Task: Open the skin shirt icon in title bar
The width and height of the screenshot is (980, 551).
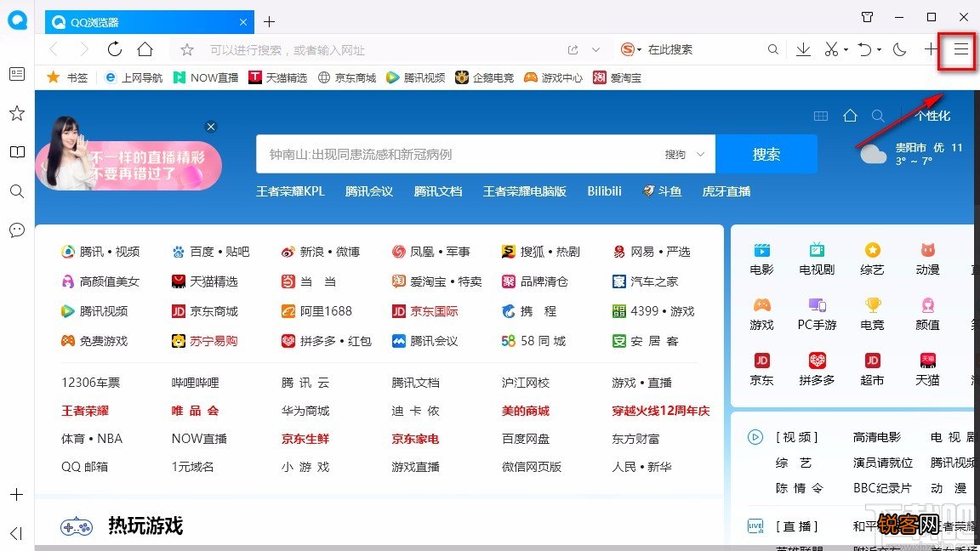Action: 867,17
